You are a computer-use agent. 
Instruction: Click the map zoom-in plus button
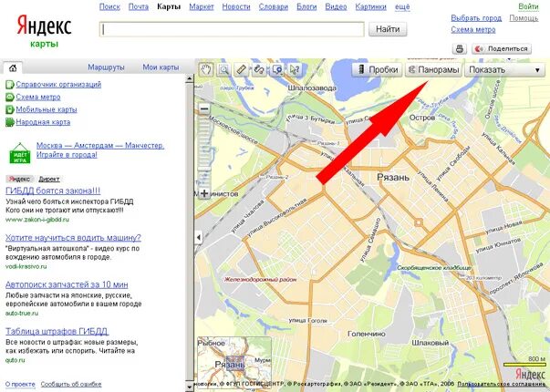tap(204, 193)
